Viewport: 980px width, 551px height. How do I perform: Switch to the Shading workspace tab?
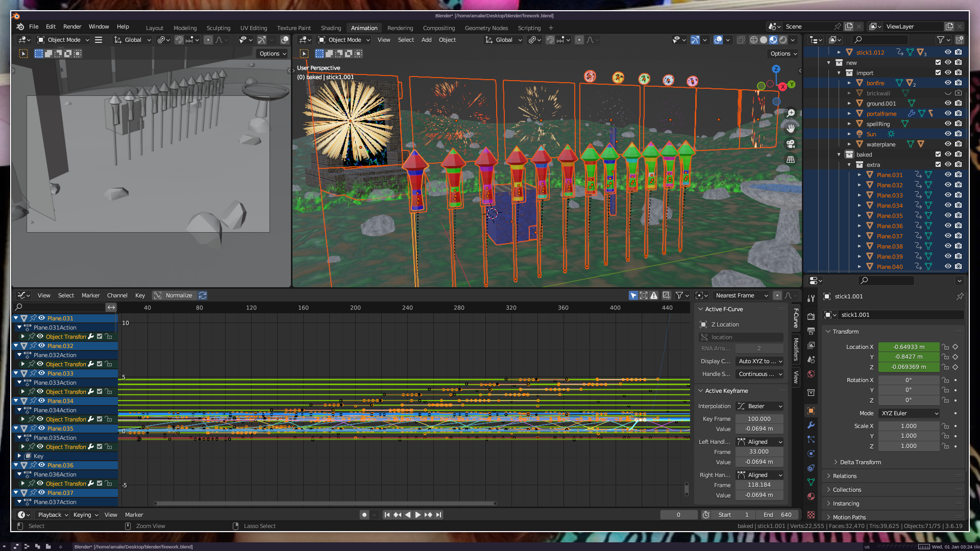[x=331, y=28]
